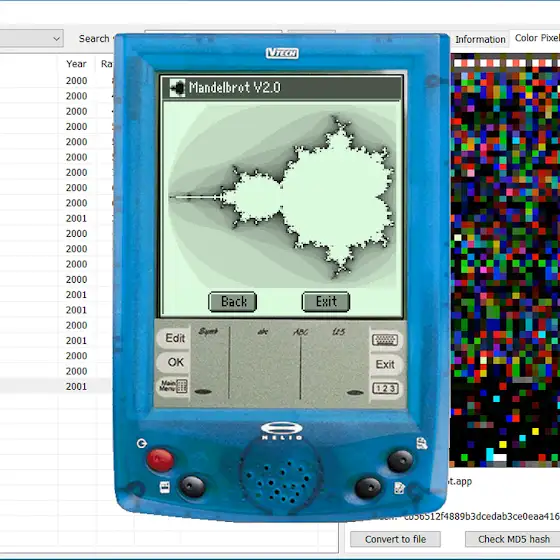Click the calendar icon beside lower-left button
The width and height of the screenshot is (560, 560).
point(165,488)
